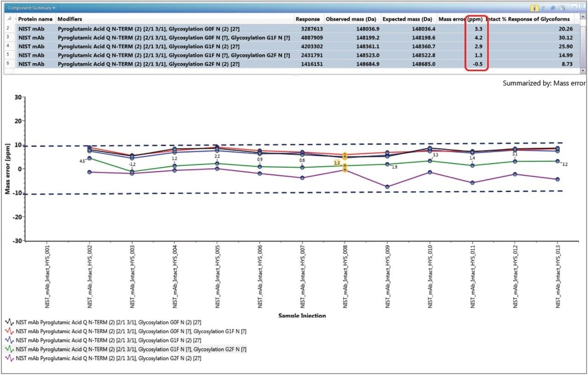588x375 pixels.
Task: Click the refresh/update toolbar icon
Action: [x=543, y=7]
